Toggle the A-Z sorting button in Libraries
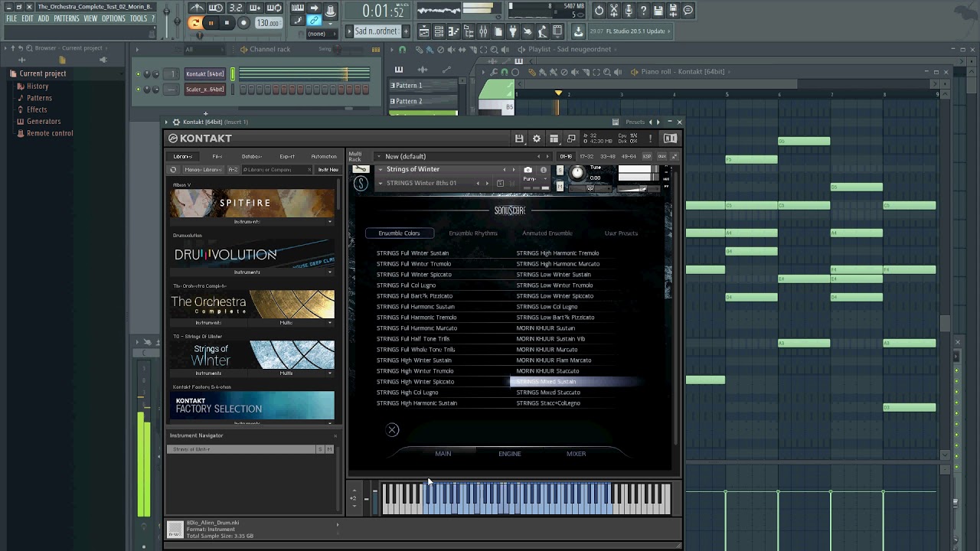980x551 pixels. tap(233, 169)
